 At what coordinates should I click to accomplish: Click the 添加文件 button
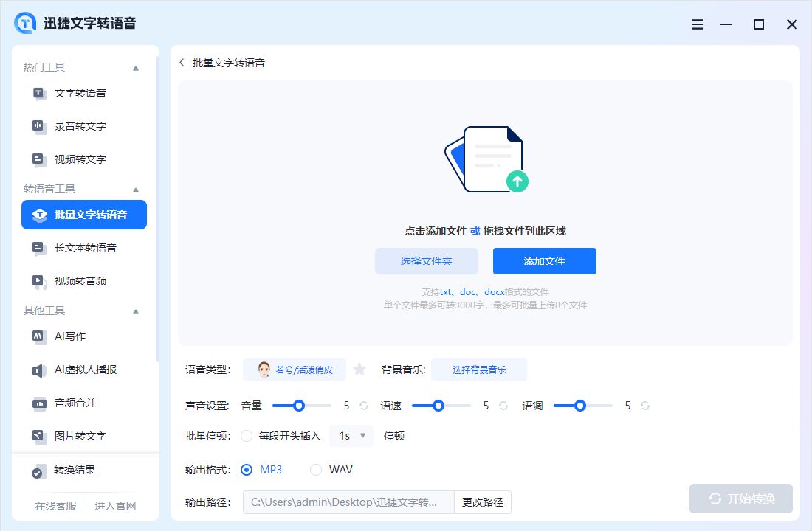(x=544, y=261)
